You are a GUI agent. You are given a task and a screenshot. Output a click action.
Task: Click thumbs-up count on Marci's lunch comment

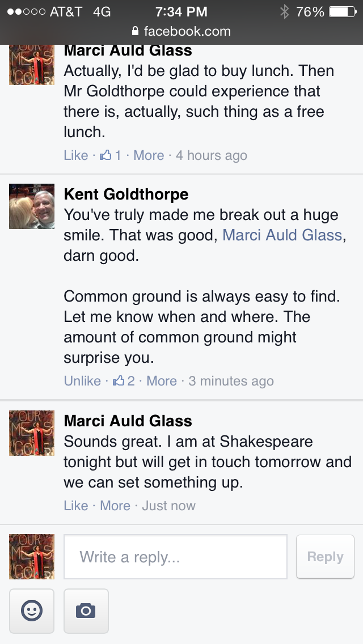pyautogui.click(x=111, y=155)
